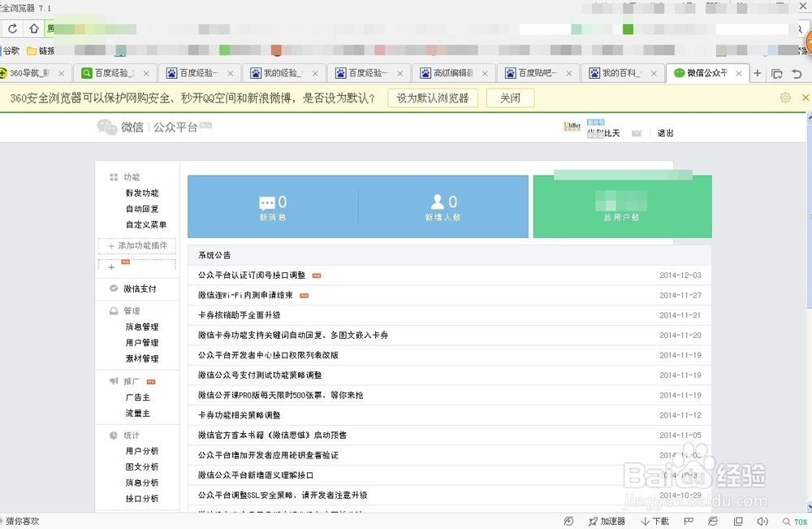Click the IE compatibility icon in status bar
This screenshot has height=529, width=812.
pyautogui.click(x=713, y=521)
